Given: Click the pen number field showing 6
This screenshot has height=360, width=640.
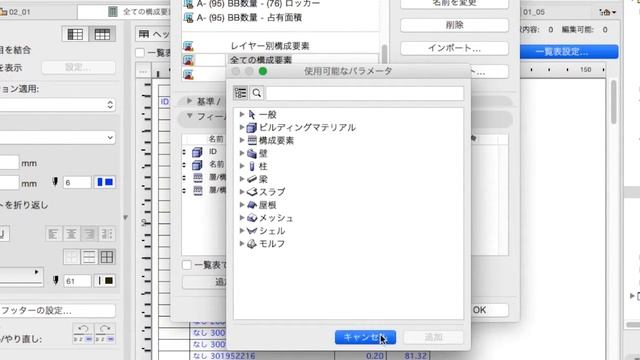Looking at the screenshot, I should click(x=77, y=182).
